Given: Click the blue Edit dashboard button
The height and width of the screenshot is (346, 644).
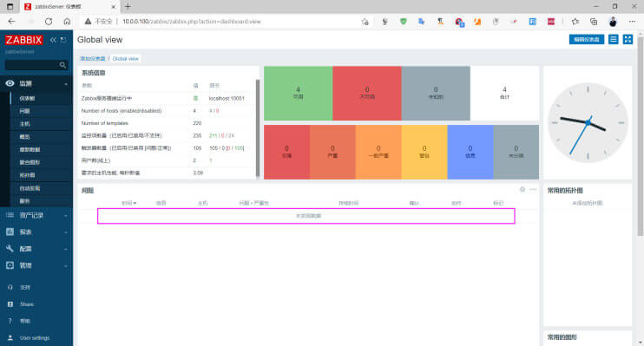Looking at the screenshot, I should [x=587, y=39].
